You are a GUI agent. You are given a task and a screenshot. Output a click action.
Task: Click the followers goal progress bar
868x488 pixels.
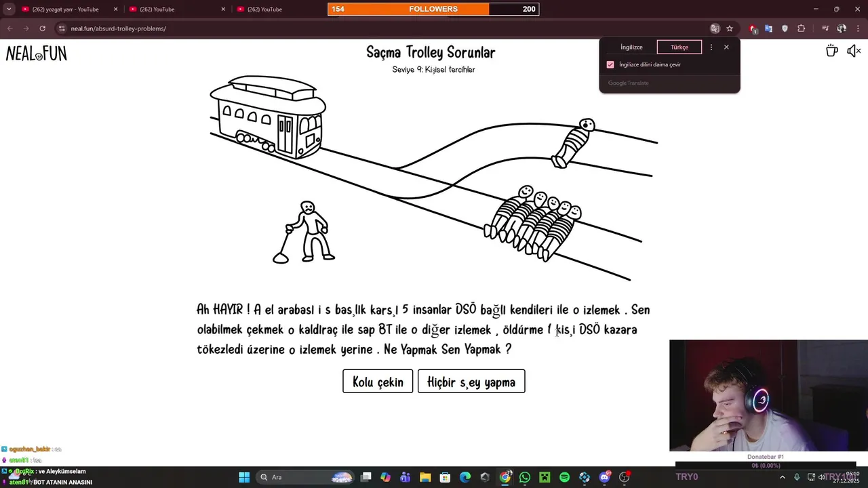point(433,9)
